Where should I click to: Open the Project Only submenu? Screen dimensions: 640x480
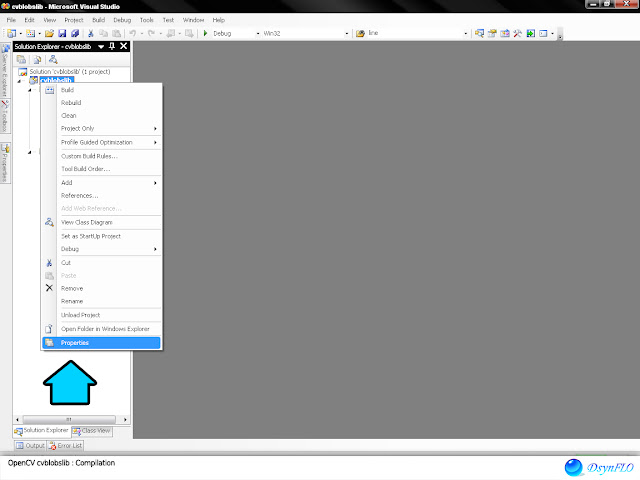point(102,129)
